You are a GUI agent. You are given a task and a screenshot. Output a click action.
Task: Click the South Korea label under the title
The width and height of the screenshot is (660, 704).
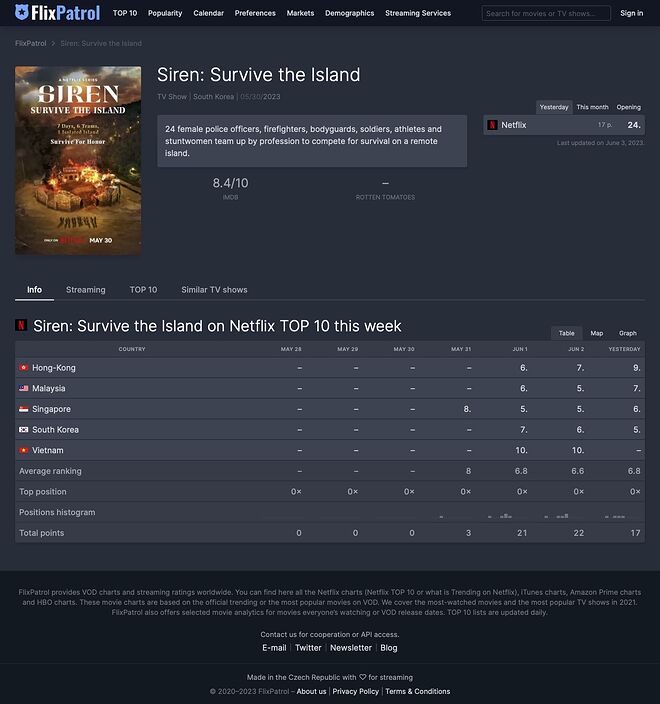coord(213,97)
